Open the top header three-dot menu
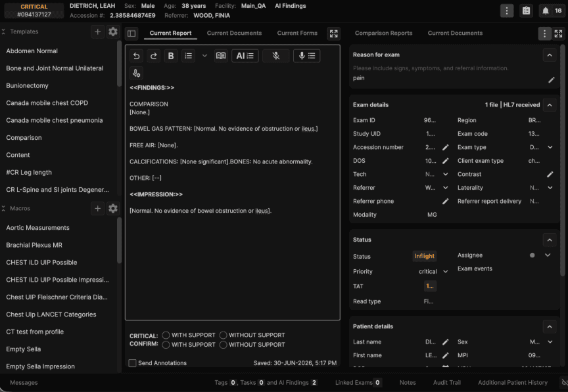 [x=507, y=11]
